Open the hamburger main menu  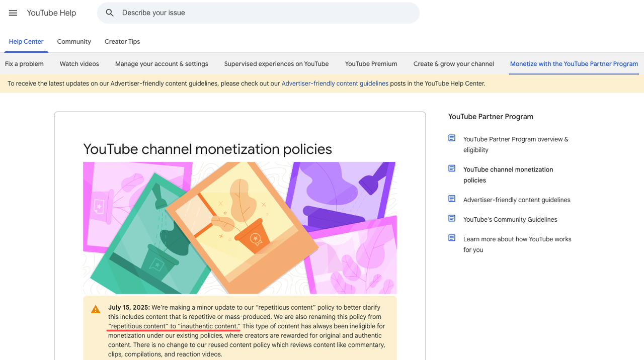[x=13, y=13]
